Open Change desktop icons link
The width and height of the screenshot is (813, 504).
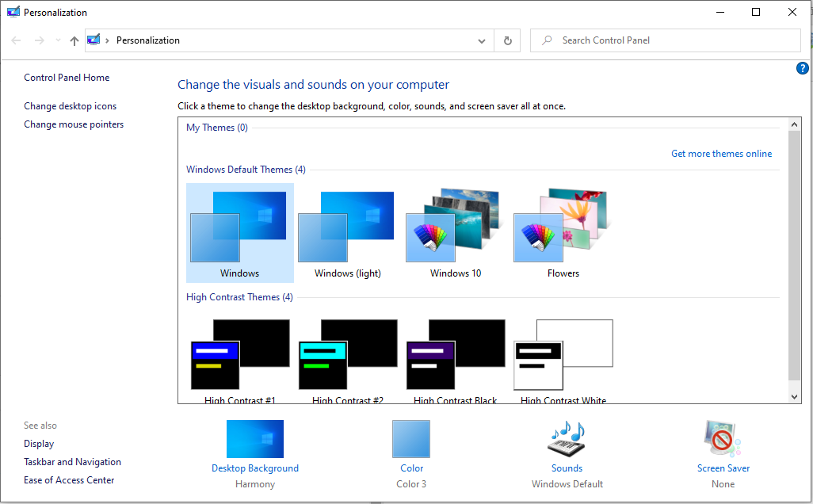70,105
